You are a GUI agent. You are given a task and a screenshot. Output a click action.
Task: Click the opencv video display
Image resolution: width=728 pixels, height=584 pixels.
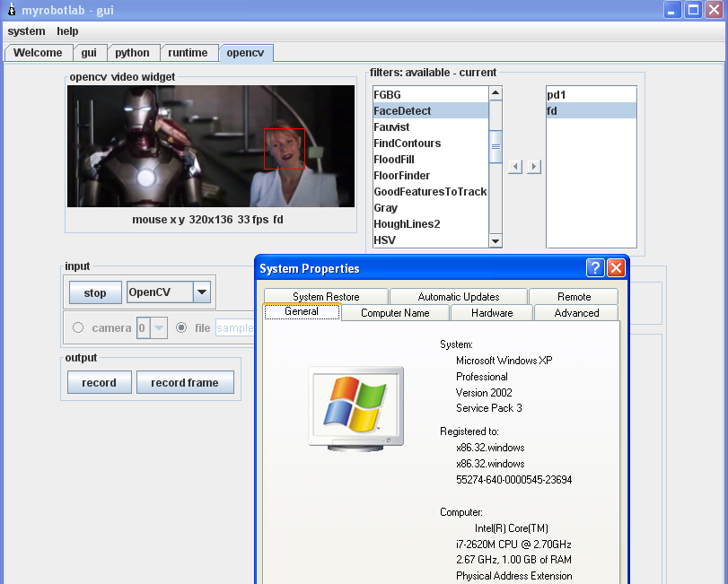click(x=211, y=146)
